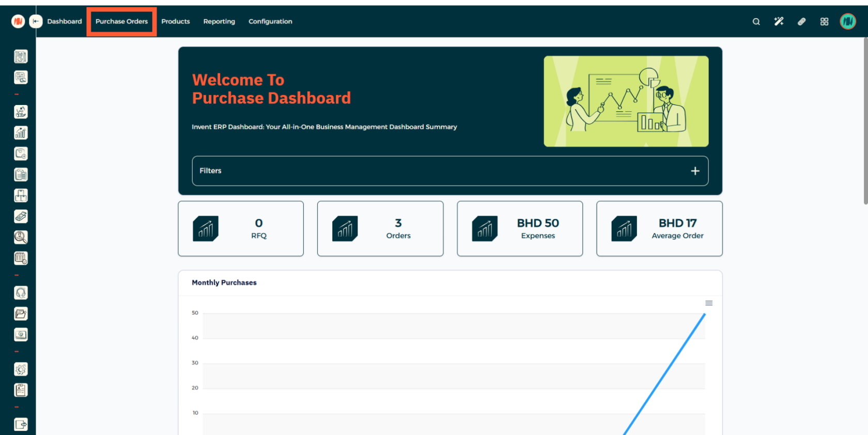Click the four-squares apps grid icon
Viewport: 868px width, 435px height.
(824, 22)
